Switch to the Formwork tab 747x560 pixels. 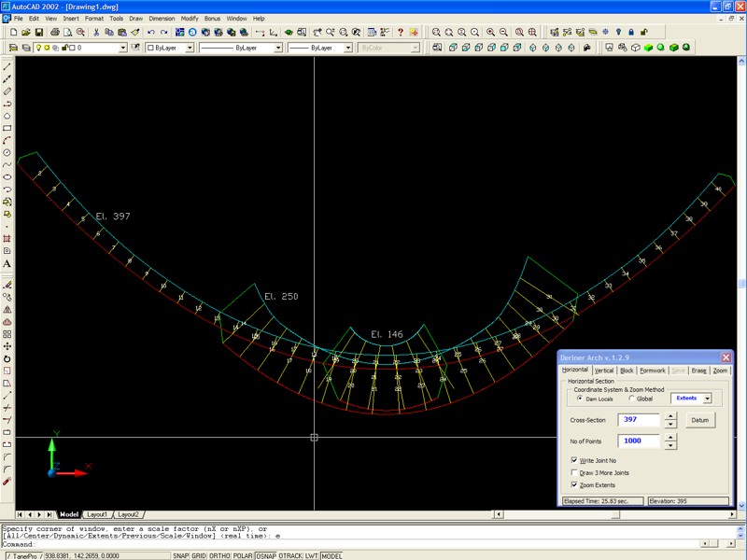pos(653,371)
